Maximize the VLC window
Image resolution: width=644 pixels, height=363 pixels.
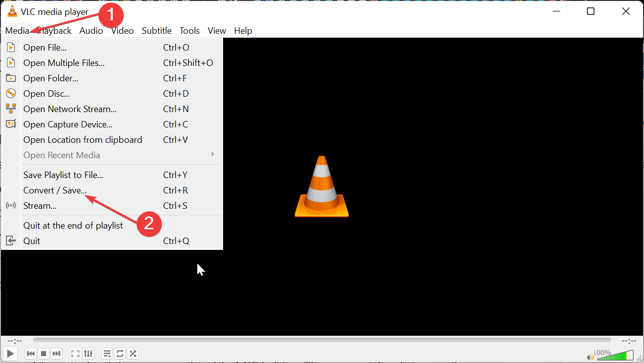pyautogui.click(x=590, y=11)
